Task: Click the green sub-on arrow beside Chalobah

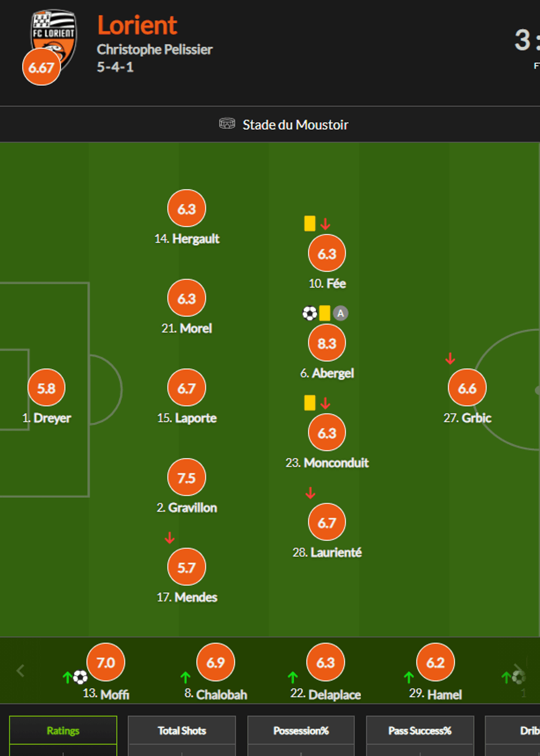Action: click(x=185, y=677)
